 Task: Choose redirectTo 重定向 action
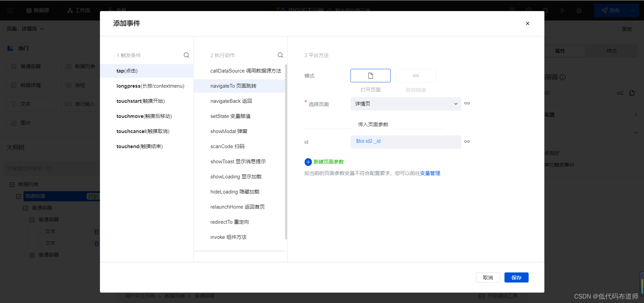(x=239, y=222)
